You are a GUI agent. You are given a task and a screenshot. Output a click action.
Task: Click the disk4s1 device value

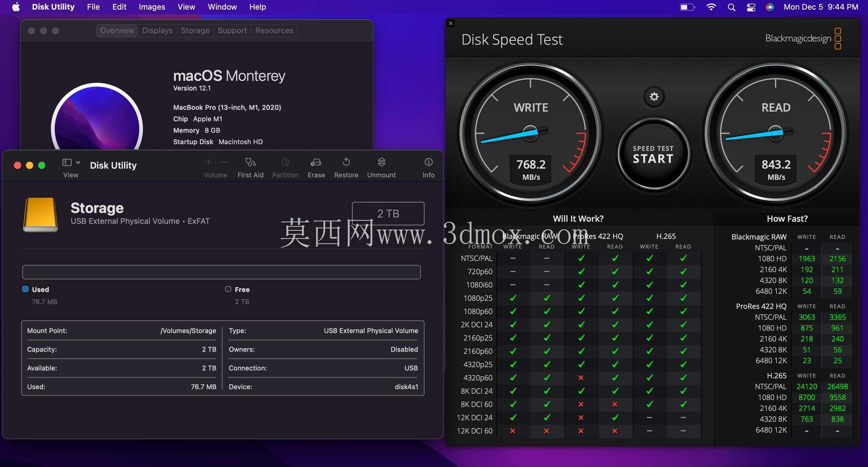[x=406, y=386]
